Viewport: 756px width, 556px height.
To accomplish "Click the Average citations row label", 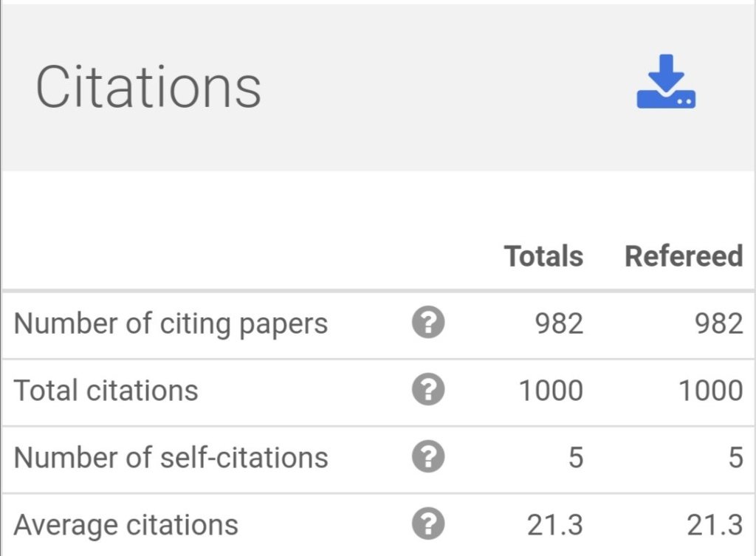I will tap(126, 525).
